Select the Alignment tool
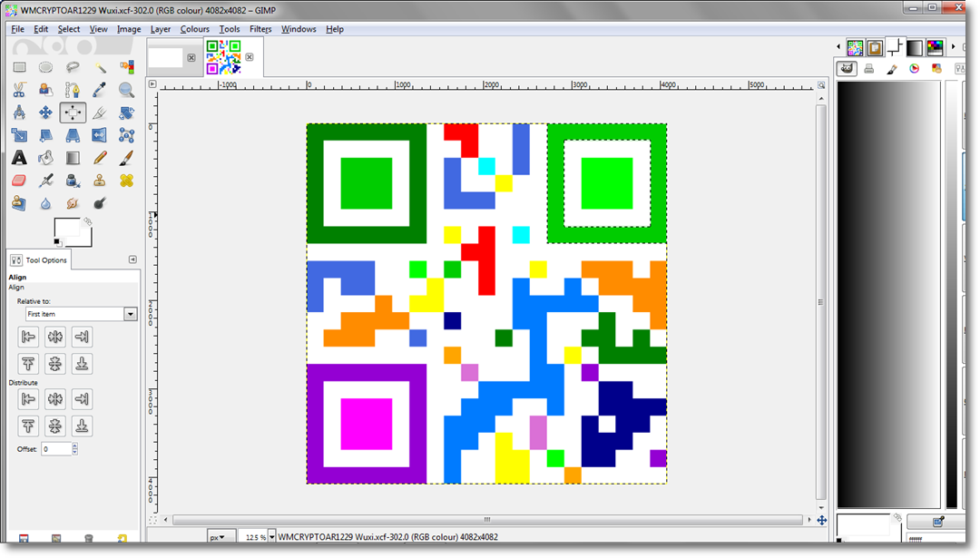The height and width of the screenshot is (558, 980). (x=73, y=113)
